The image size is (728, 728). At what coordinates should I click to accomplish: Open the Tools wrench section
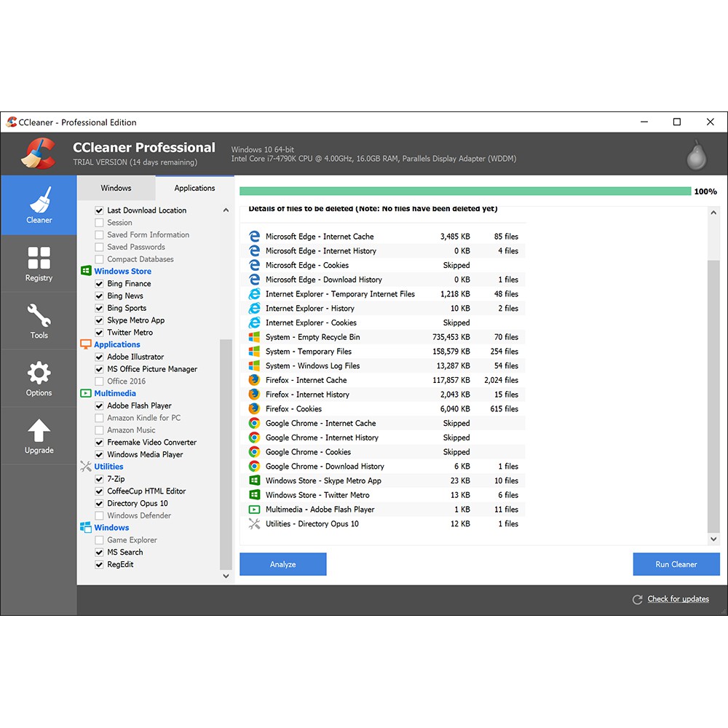39,321
